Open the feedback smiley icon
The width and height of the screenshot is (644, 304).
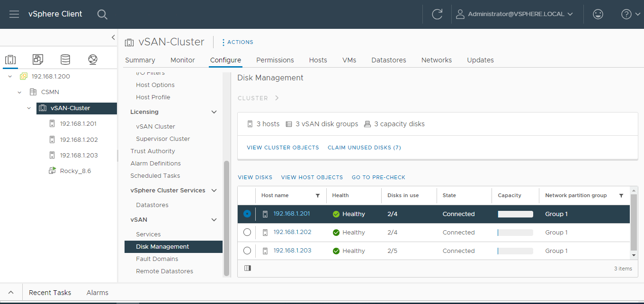click(598, 14)
